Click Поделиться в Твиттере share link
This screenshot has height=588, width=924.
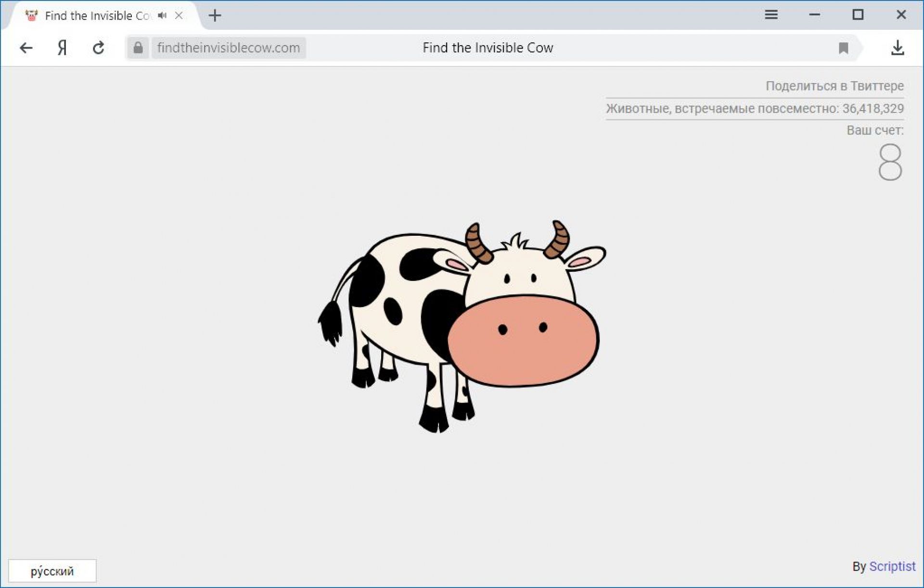(834, 86)
